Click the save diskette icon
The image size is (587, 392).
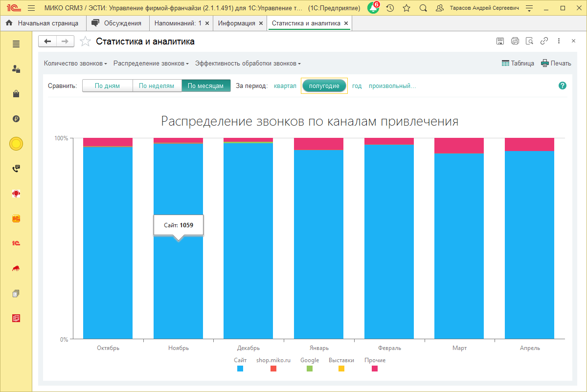coord(500,42)
